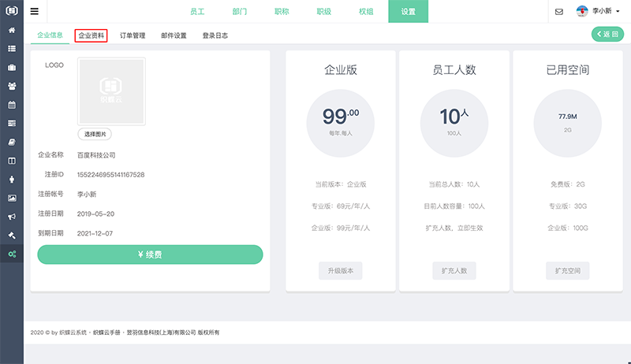Click 选择图片 button
631x364 pixels.
[95, 134]
